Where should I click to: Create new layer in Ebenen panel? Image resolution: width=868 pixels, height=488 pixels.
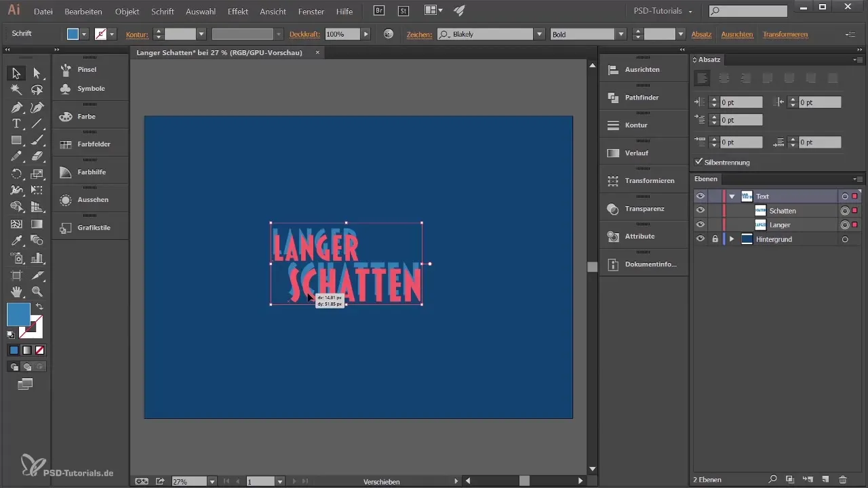tap(825, 480)
